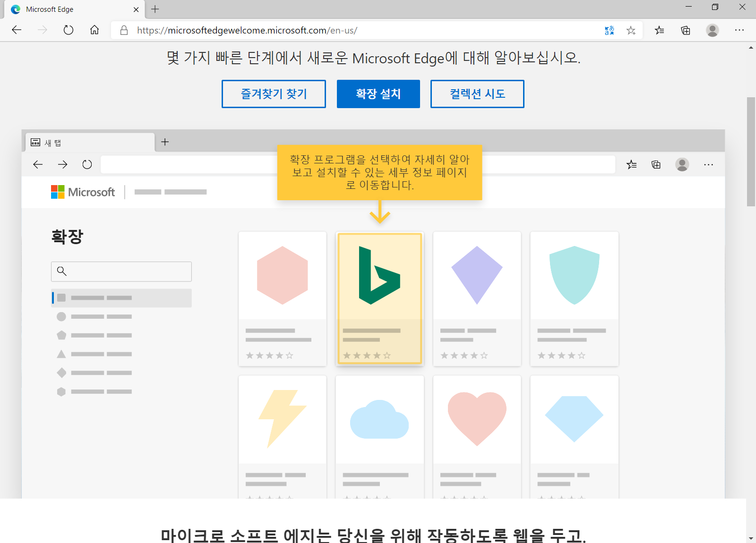This screenshot has width=756, height=543.
Task: Click the 컬렉션 시도 button
Action: tap(477, 94)
